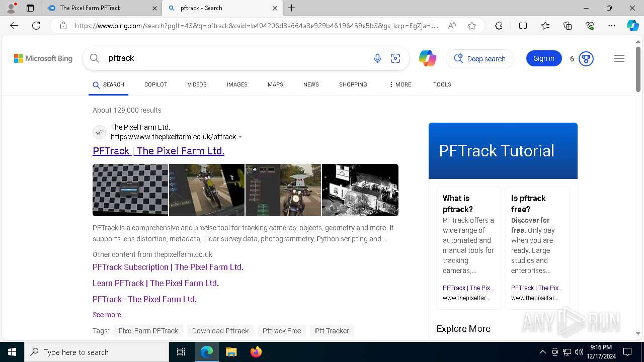The height and width of the screenshot is (362, 644).
Task: Open the Favorites list icon
Action: click(545, 26)
